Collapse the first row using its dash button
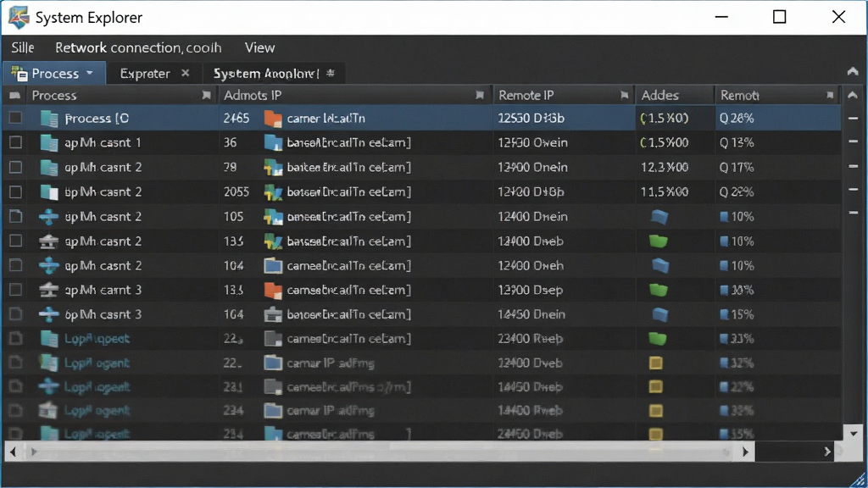This screenshot has height=488, width=868. [853, 118]
